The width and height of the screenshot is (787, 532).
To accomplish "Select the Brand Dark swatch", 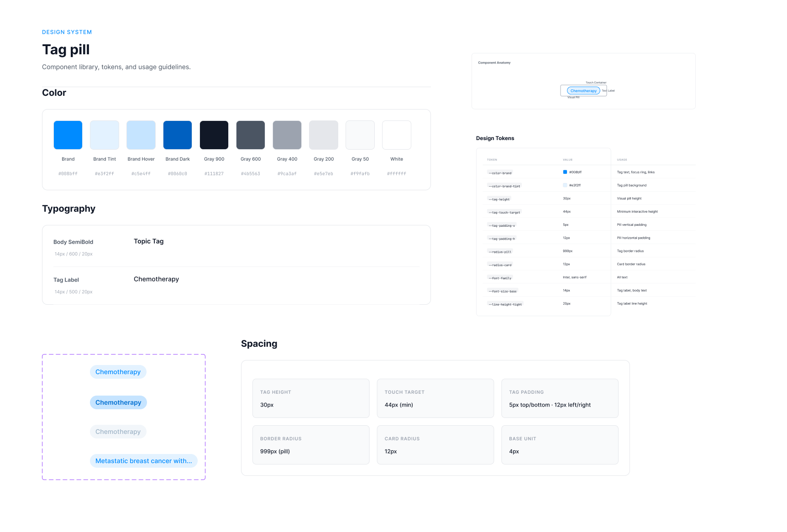I will click(178, 135).
